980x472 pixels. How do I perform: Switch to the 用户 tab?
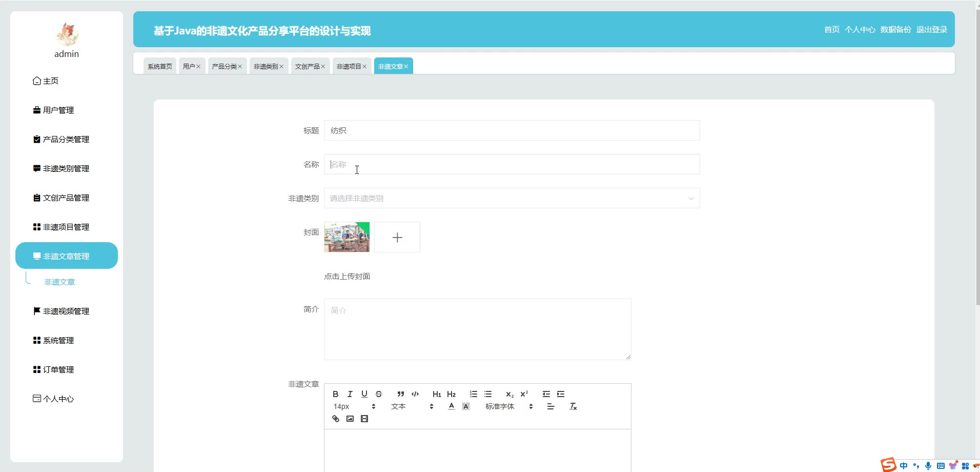coord(189,66)
